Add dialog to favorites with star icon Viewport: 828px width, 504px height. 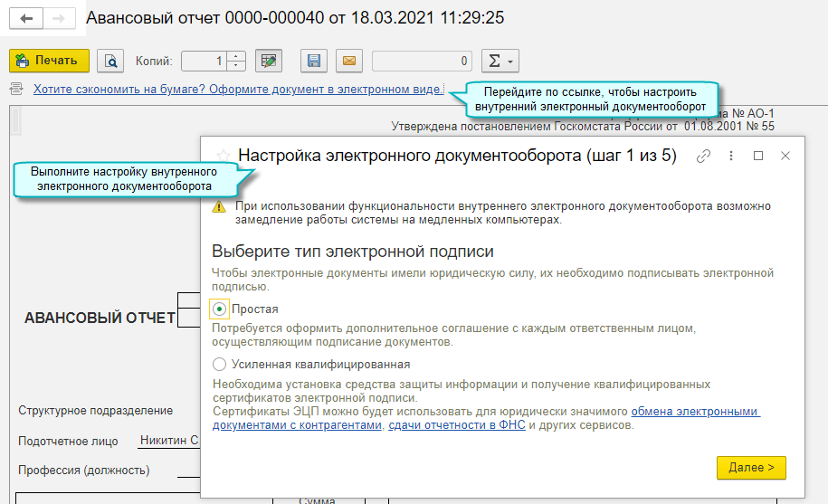point(224,156)
